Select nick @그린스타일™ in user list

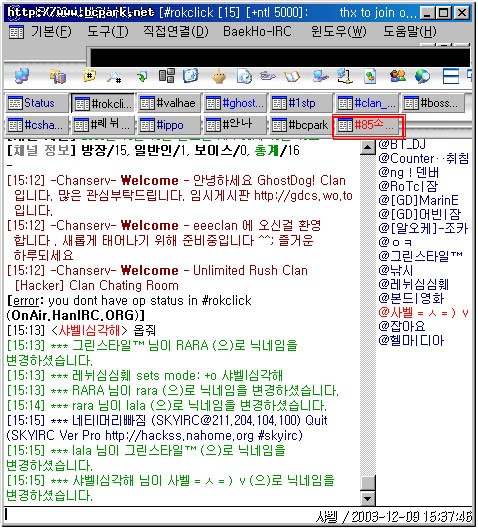click(x=421, y=256)
